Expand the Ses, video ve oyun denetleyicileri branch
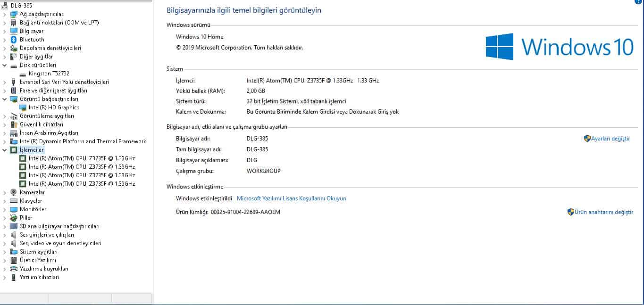 (4, 243)
